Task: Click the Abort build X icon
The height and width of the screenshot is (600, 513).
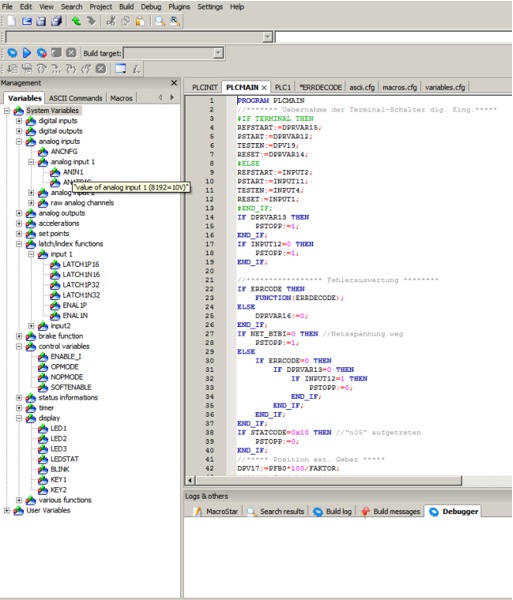Action: (71, 53)
